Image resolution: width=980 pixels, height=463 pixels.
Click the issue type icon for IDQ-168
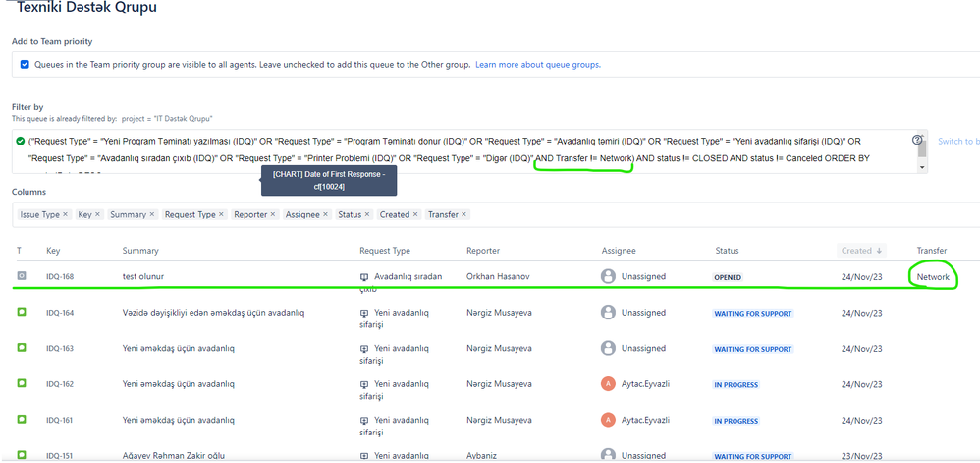click(x=22, y=275)
